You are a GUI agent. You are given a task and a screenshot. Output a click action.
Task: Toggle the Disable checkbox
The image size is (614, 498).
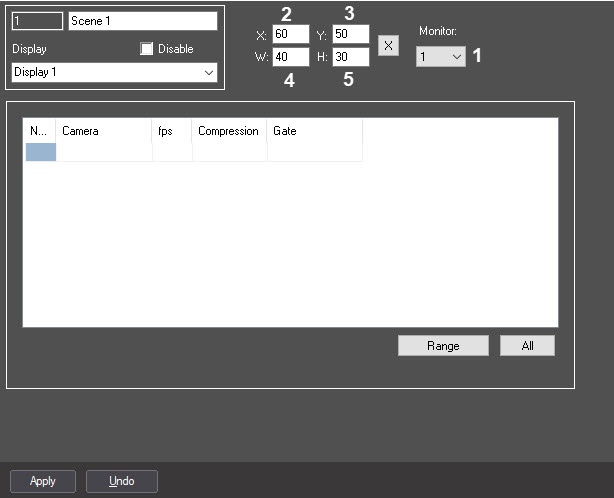[146, 49]
